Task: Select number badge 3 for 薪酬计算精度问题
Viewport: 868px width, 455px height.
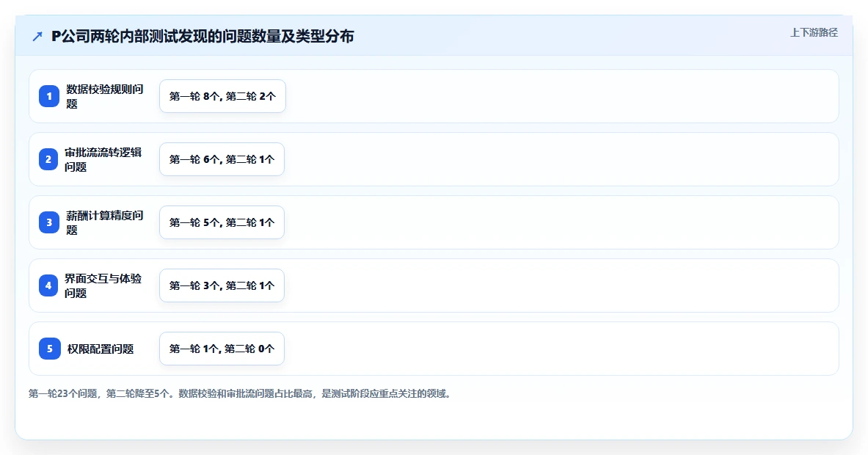Action: [x=48, y=222]
